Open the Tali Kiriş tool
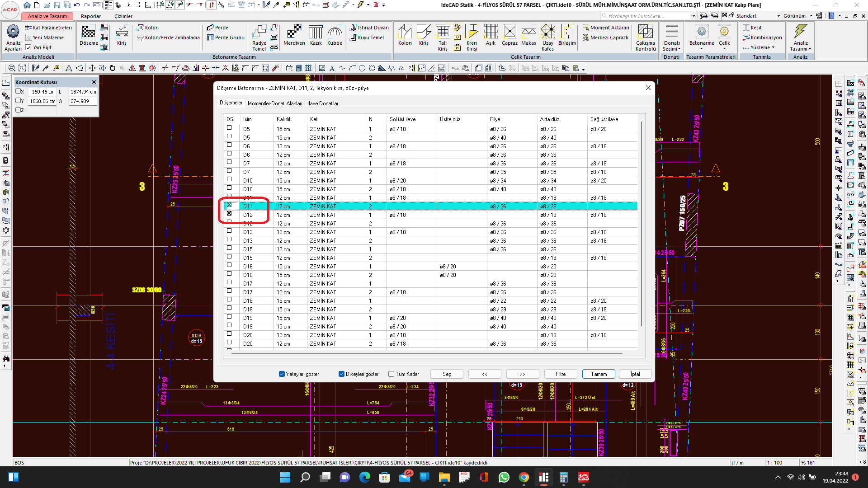This screenshot has height=488, width=868. click(443, 38)
